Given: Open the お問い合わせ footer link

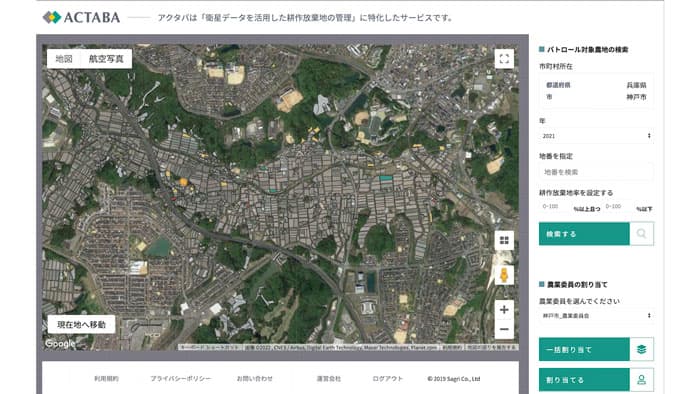Looking at the screenshot, I should pyautogui.click(x=254, y=378).
